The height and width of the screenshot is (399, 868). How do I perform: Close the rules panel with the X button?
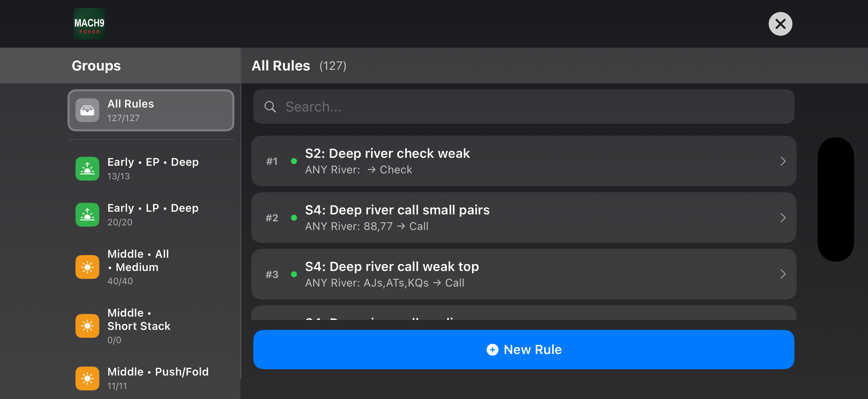(x=781, y=23)
